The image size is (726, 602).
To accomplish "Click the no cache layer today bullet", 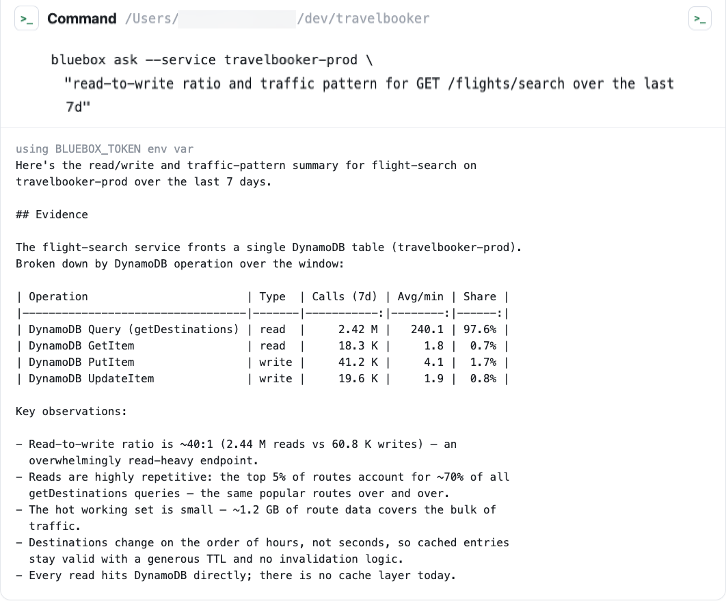I will coord(236,575).
